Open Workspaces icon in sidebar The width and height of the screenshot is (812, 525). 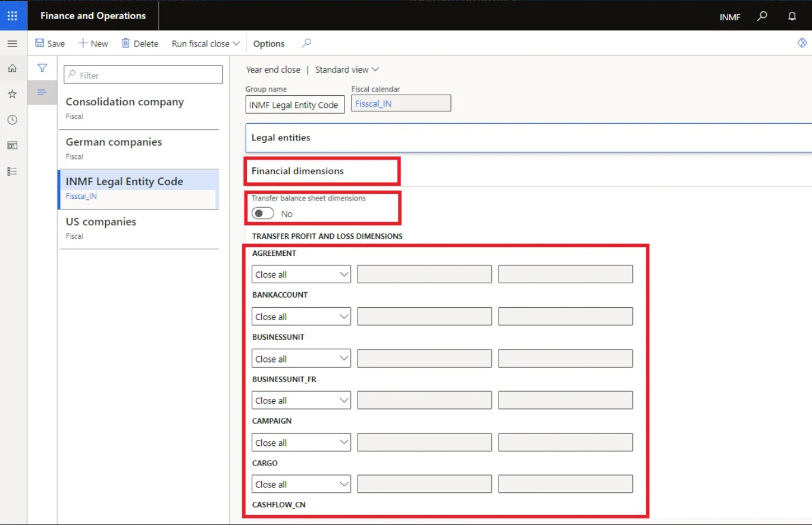coord(12,145)
